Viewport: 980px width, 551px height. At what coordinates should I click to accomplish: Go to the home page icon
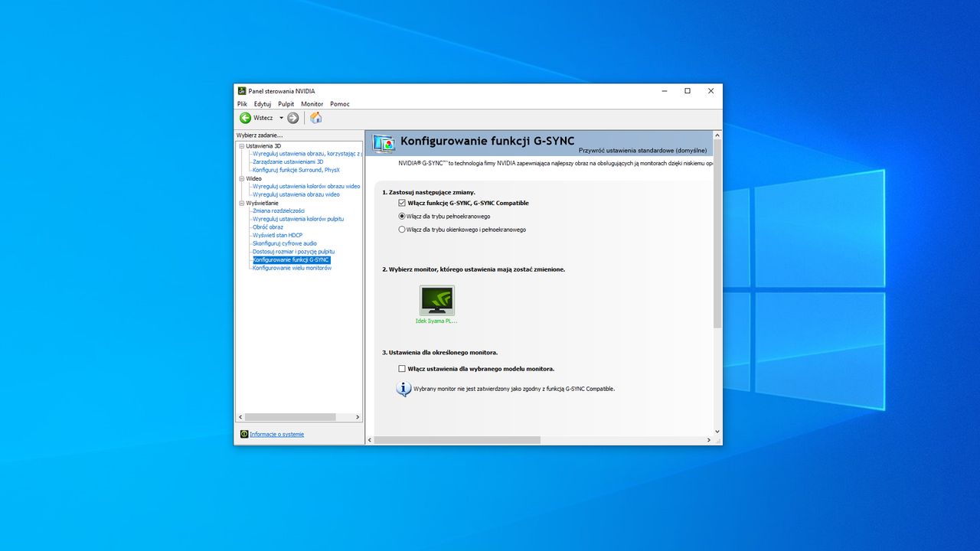click(315, 118)
